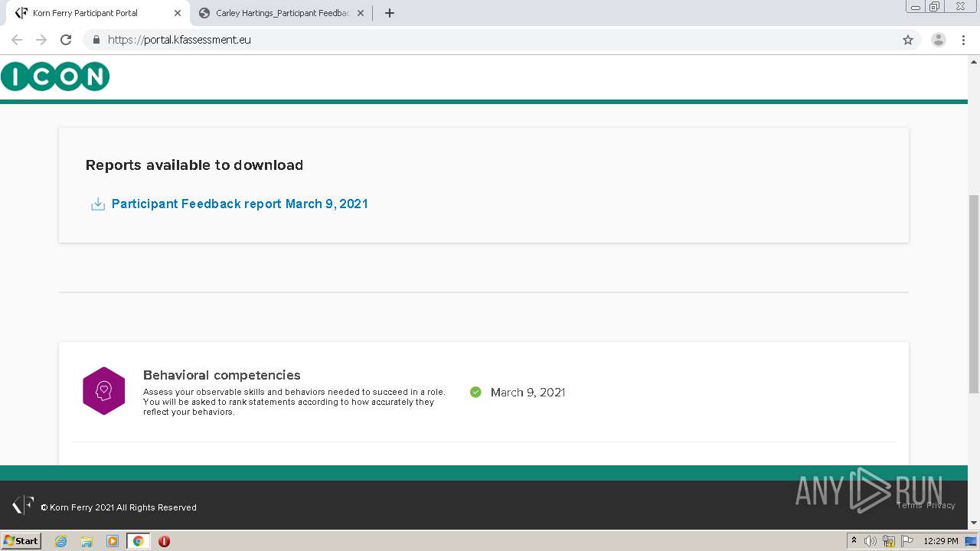
Task: Click the ICON company logo
Action: point(55,77)
